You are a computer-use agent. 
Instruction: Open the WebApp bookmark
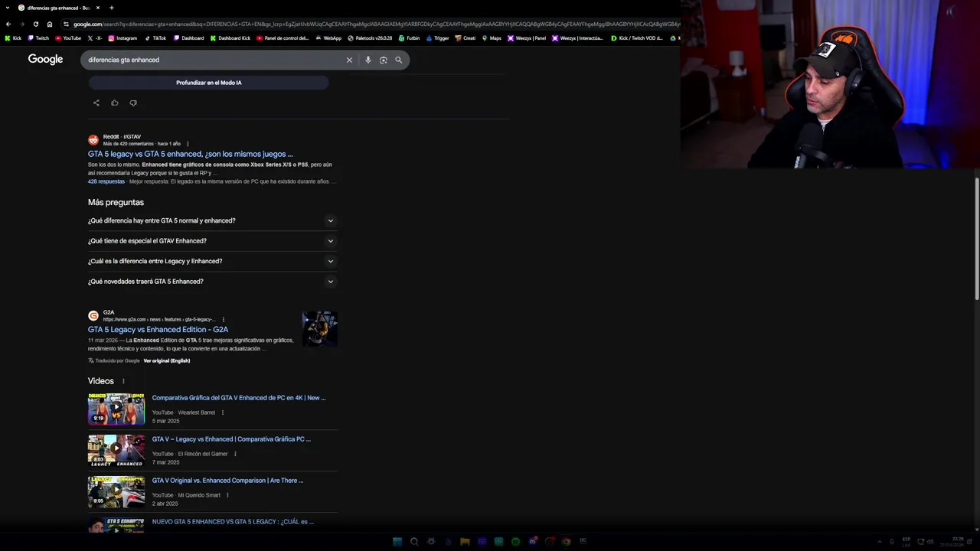coord(328,38)
